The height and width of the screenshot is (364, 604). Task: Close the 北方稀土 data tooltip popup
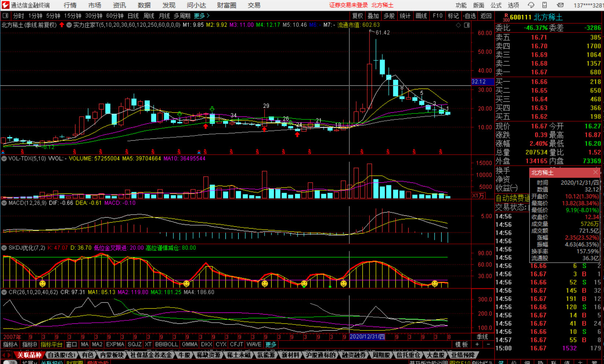click(x=595, y=172)
